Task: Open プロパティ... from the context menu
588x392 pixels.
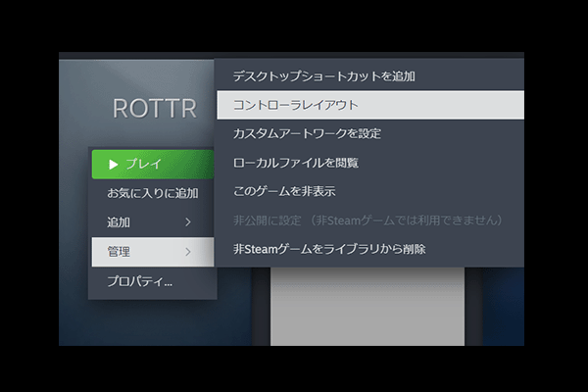Action: 153,281
